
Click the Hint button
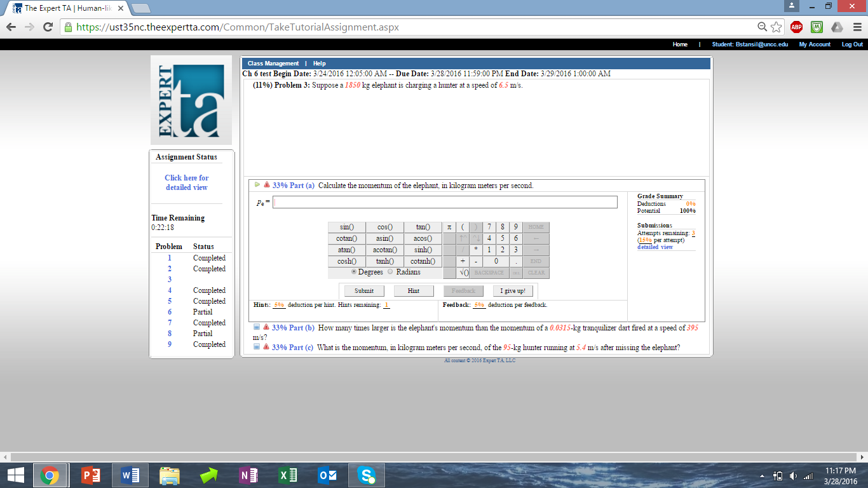pyautogui.click(x=414, y=290)
